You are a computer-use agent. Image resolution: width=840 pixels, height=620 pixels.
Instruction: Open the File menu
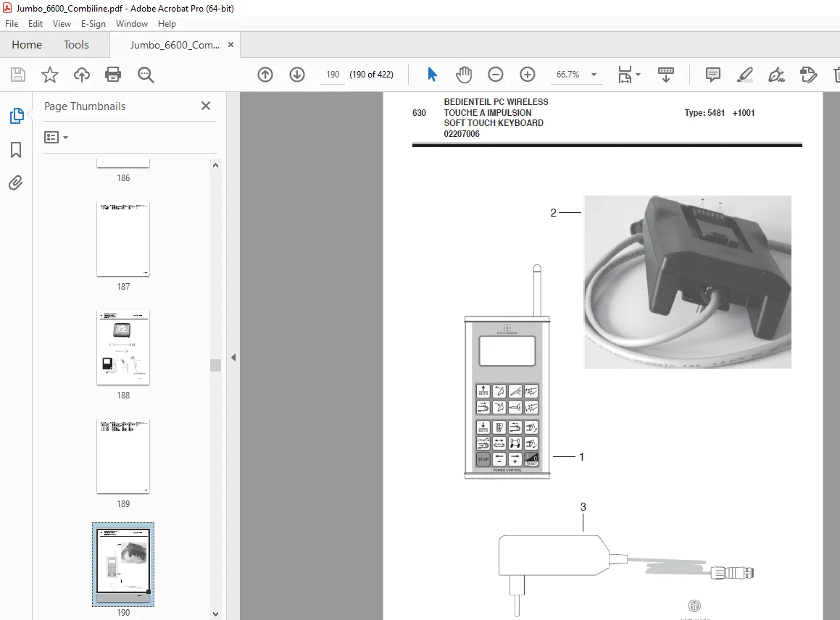[12, 24]
